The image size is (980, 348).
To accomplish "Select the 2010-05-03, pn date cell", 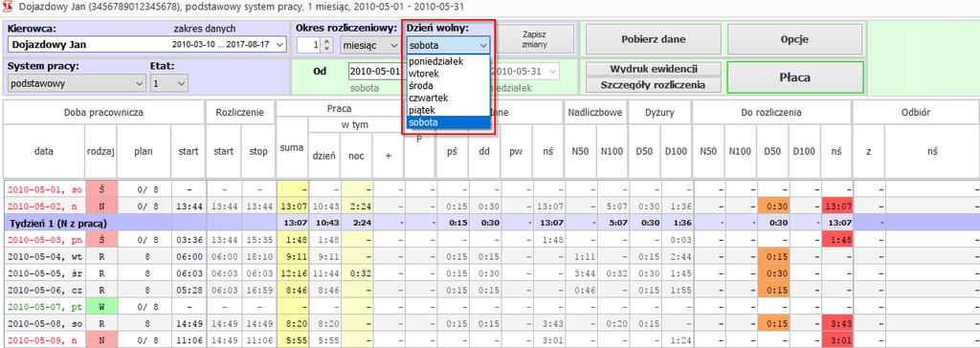I will tap(44, 239).
